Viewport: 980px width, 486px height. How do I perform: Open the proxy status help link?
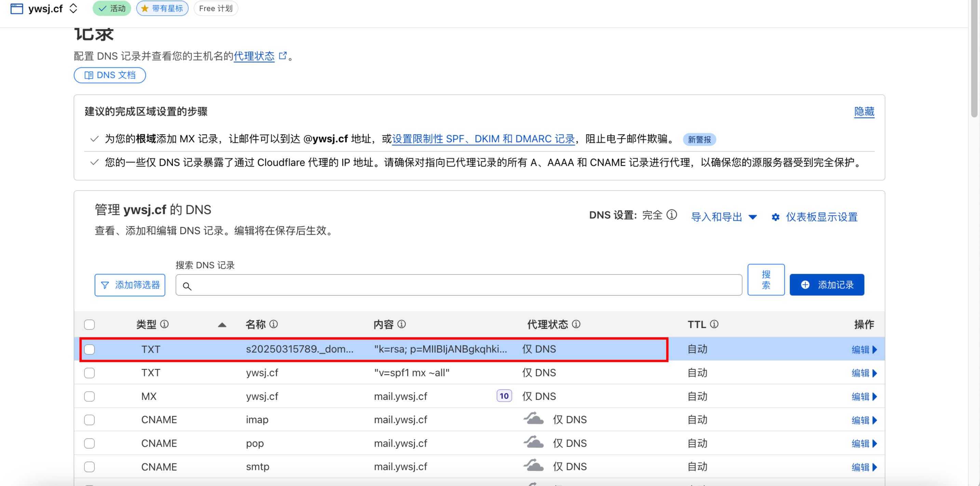click(x=254, y=56)
